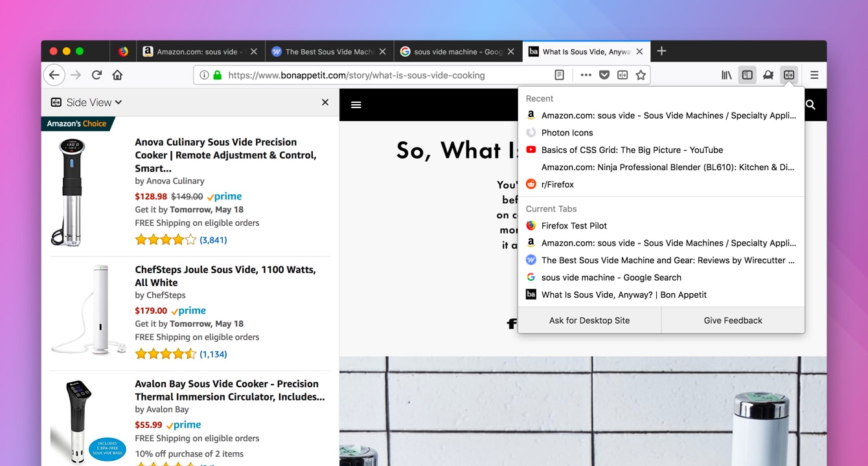This screenshot has width=868, height=466.
Task: Click the Forward arrow button
Action: pyautogui.click(x=76, y=75)
